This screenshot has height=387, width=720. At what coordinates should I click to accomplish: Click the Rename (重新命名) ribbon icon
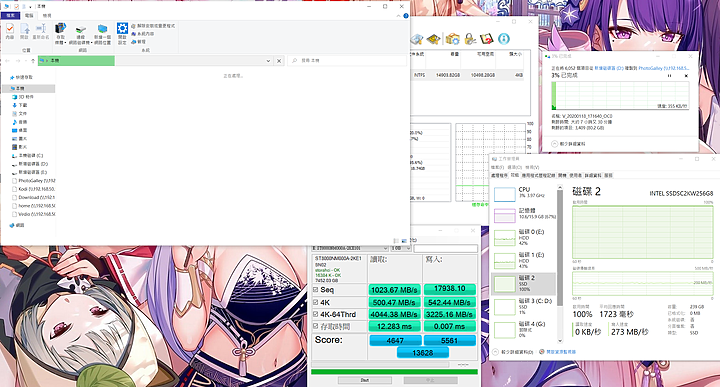pos(41,31)
